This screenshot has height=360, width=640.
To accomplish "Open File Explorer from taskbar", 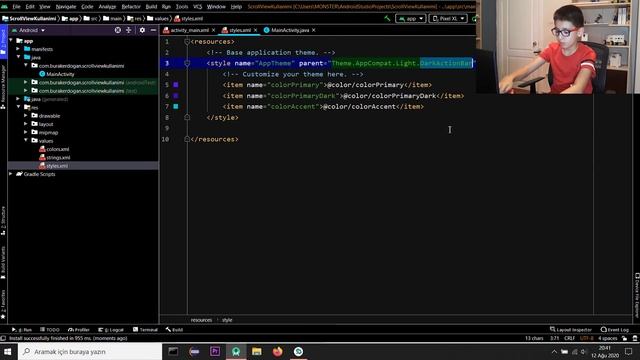I will (x=257, y=351).
